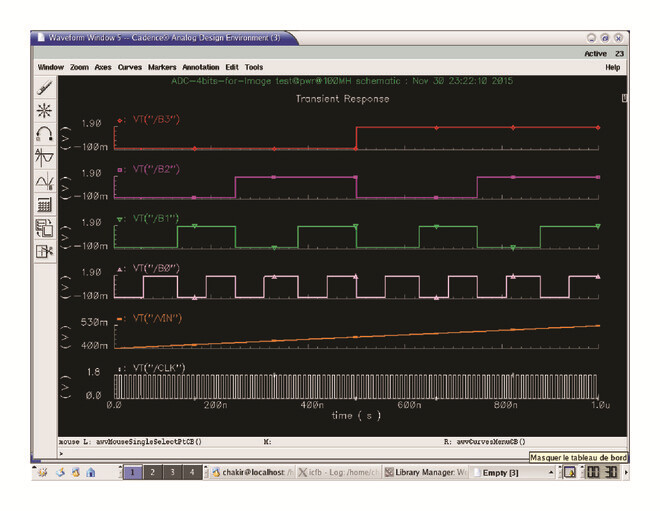660x511 pixels.
Task: Click the green B1 legend triangle symbol
Action: pyautogui.click(x=120, y=219)
